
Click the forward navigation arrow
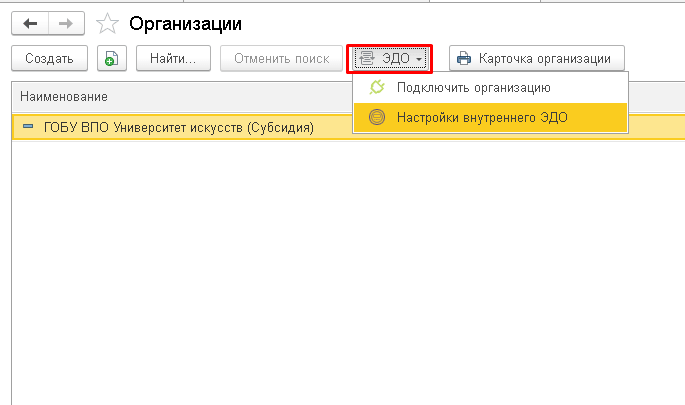click(67, 22)
